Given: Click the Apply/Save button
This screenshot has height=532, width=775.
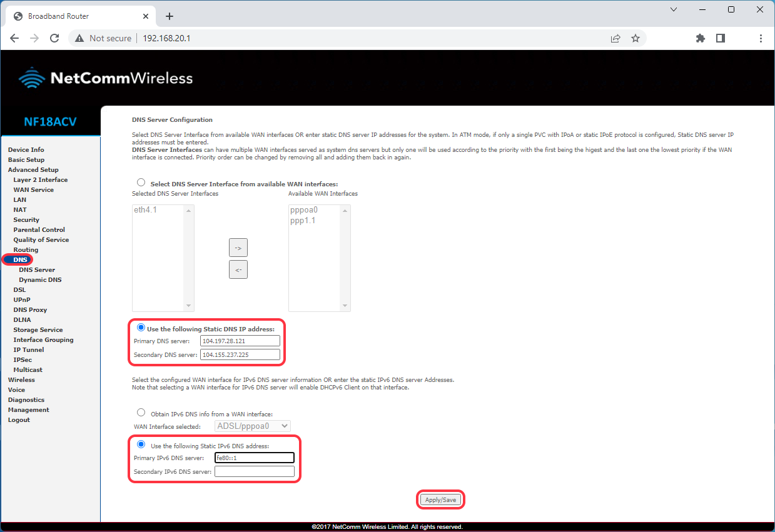Looking at the screenshot, I should 441,499.
